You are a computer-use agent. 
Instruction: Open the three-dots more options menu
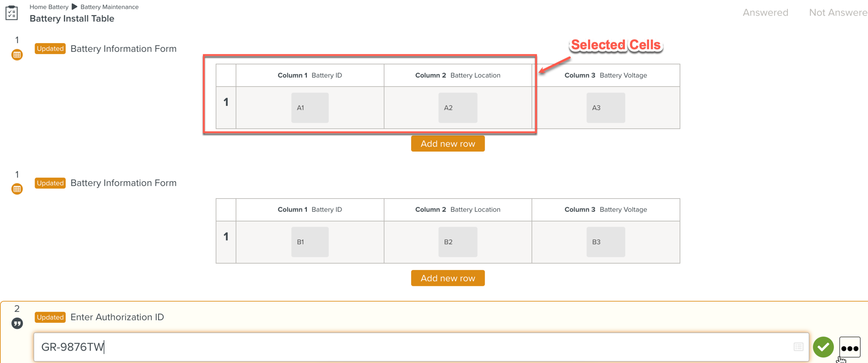pos(850,348)
